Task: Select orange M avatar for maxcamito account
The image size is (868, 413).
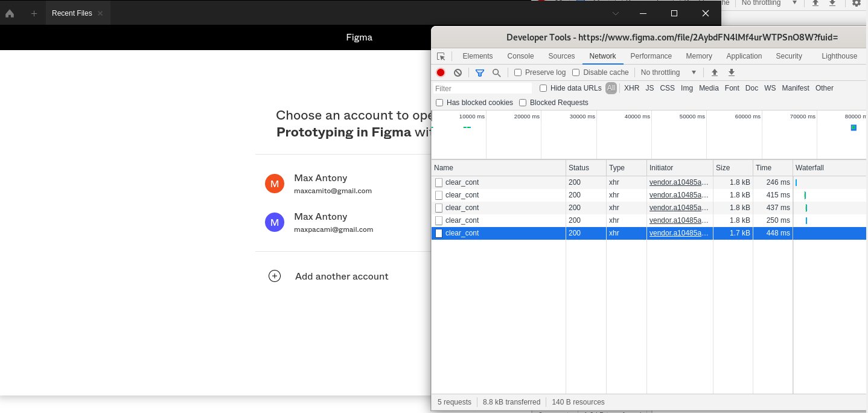Action: (275, 184)
